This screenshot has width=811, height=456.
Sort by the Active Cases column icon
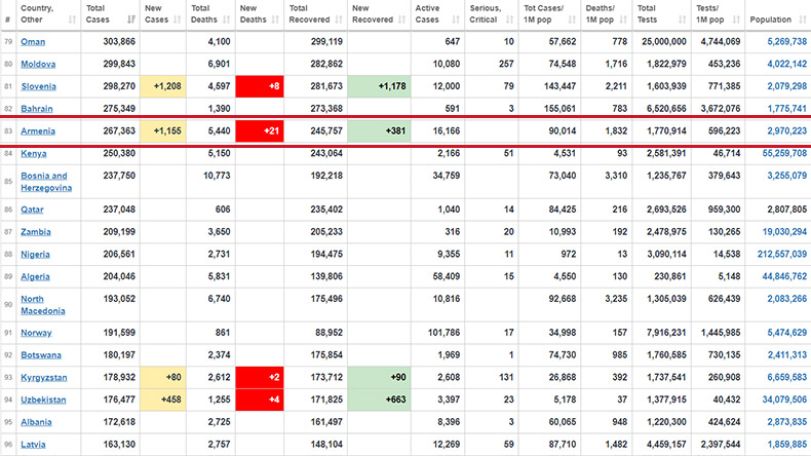click(456, 20)
